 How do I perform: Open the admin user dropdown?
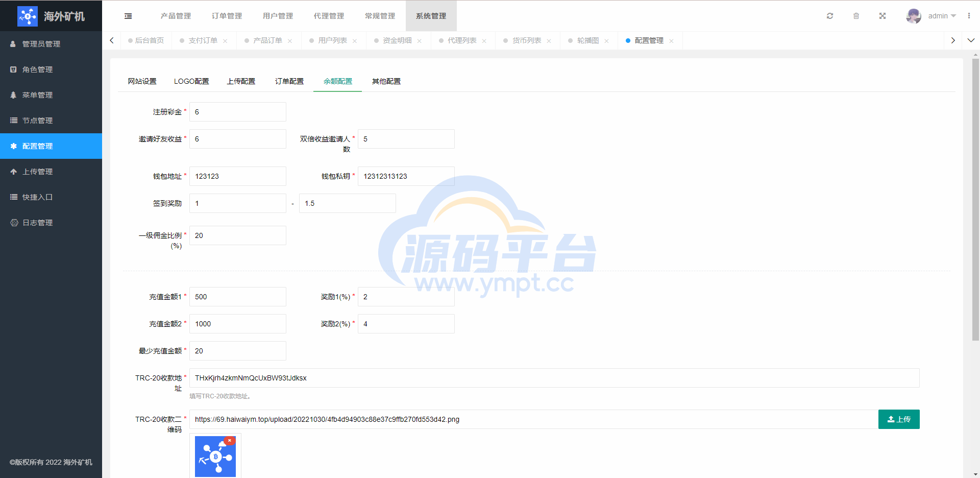click(942, 16)
